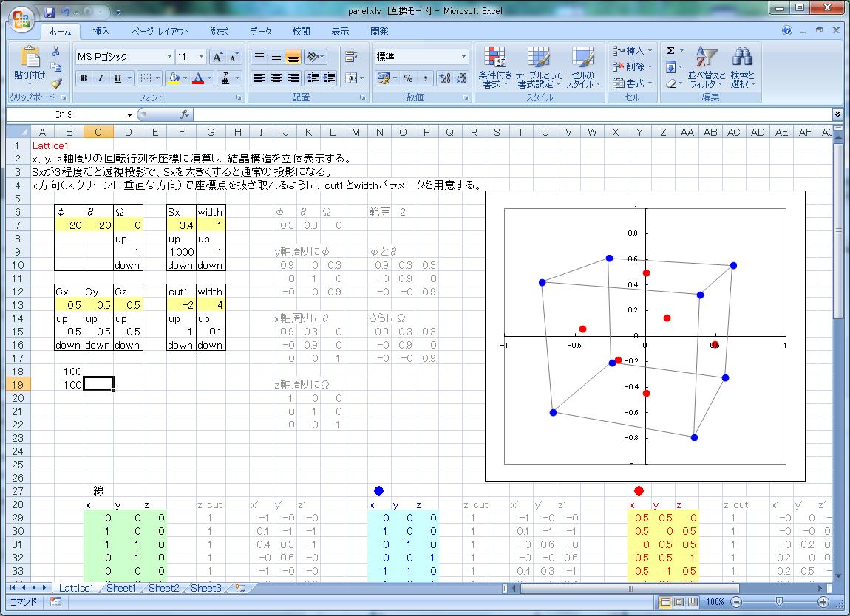Click the format painter brush icon
Viewport: 850px width, 616px height.
point(56,83)
